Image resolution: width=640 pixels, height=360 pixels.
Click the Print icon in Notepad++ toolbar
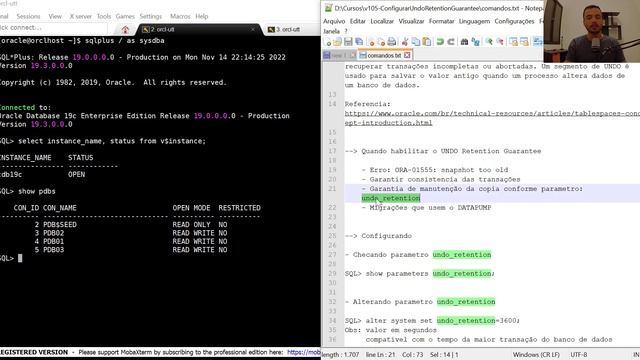click(392, 42)
